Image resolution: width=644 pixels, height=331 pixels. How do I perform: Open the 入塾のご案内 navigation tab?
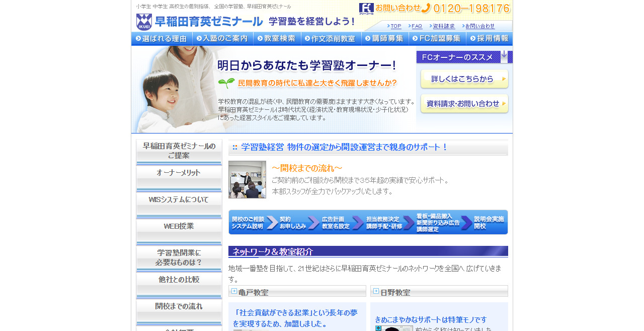point(222,39)
